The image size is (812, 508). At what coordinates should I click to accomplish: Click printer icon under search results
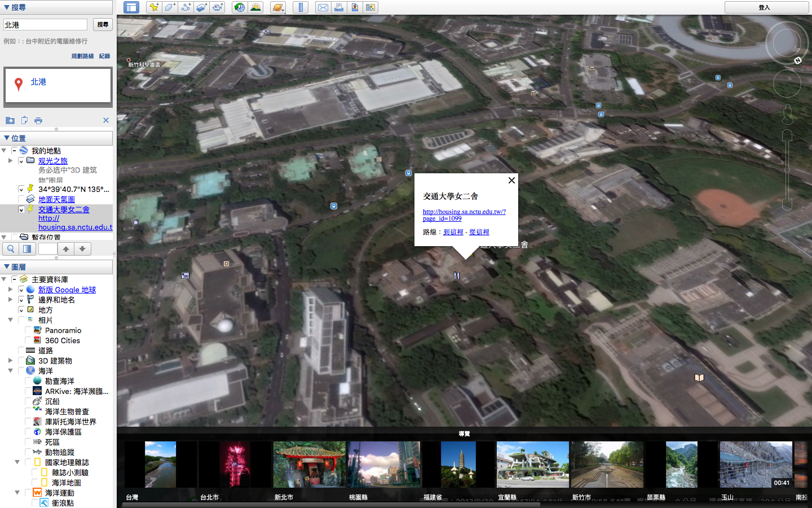click(x=38, y=120)
